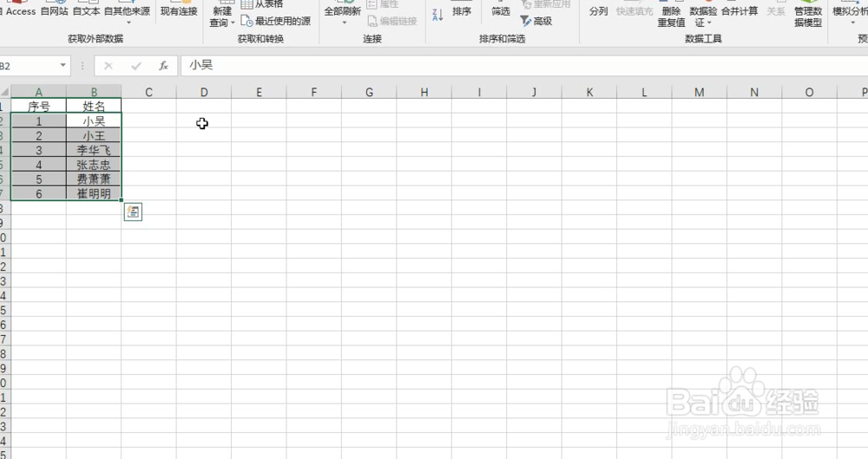Click the 关系 (Relationships) button
Viewport: 868px width, 459px height.
pos(775,10)
